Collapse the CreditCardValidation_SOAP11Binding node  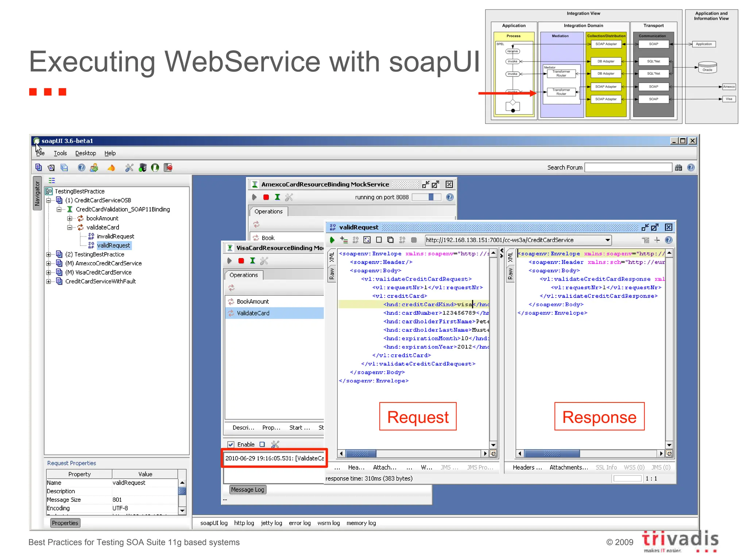tap(59, 209)
